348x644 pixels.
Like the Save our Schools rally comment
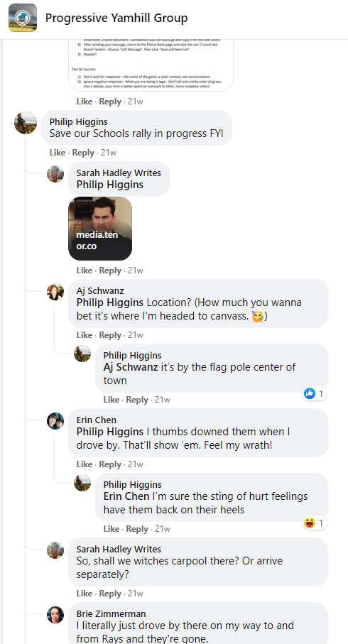tap(57, 153)
